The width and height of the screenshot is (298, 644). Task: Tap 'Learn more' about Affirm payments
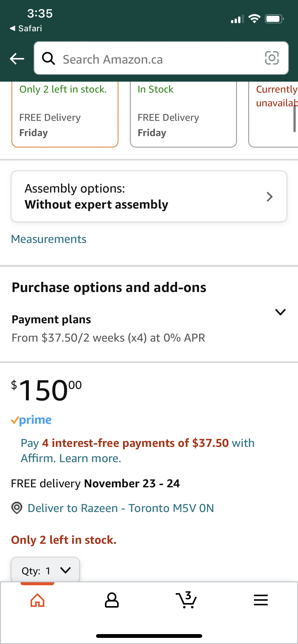(90, 458)
